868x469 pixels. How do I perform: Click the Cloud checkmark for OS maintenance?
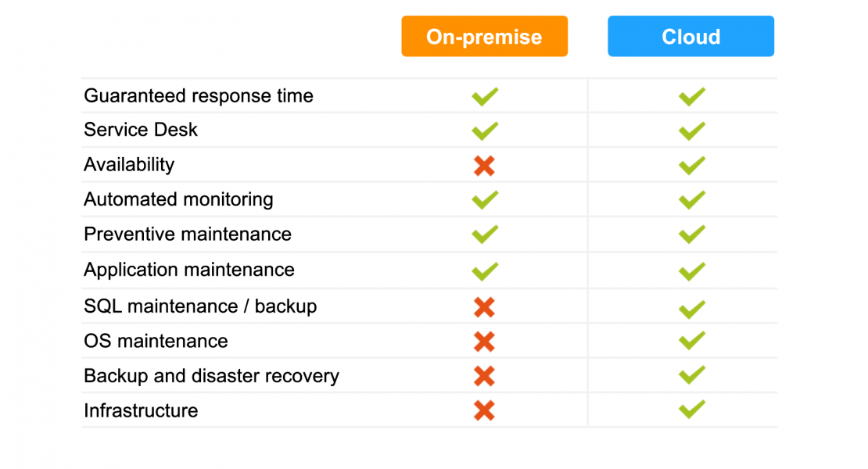click(x=692, y=340)
